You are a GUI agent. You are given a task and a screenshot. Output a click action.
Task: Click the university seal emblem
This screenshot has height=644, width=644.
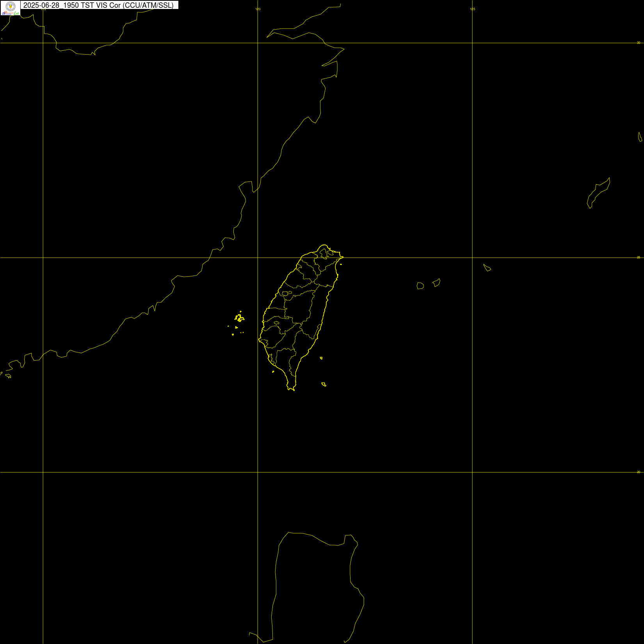[11, 6]
